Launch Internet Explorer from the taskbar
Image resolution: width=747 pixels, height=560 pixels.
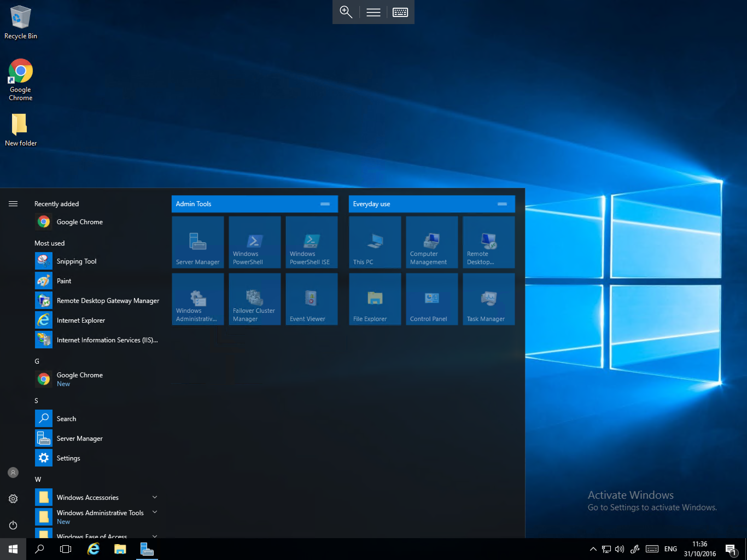pos(93,549)
